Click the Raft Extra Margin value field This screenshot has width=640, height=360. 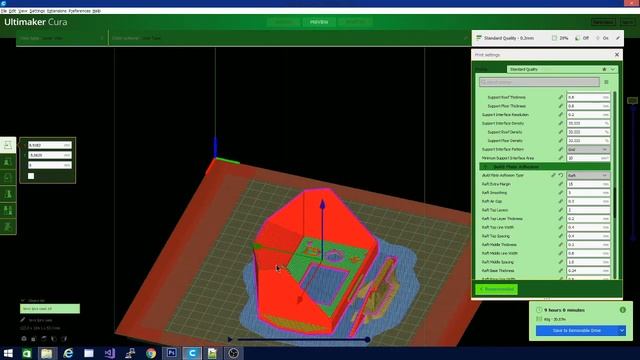(588, 184)
